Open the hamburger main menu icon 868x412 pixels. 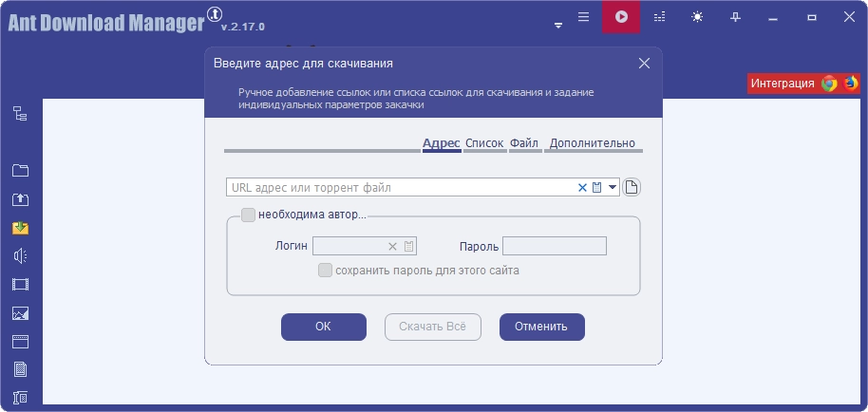point(583,17)
